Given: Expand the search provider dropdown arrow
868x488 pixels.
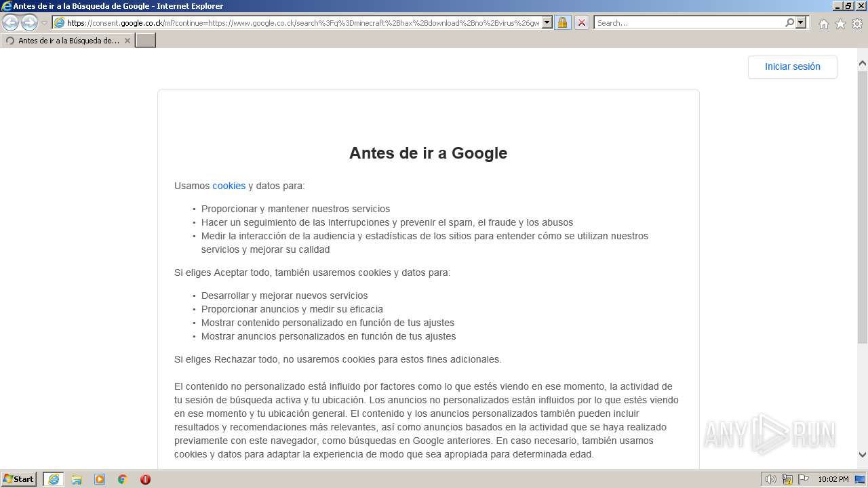Looking at the screenshot, I should 801,22.
